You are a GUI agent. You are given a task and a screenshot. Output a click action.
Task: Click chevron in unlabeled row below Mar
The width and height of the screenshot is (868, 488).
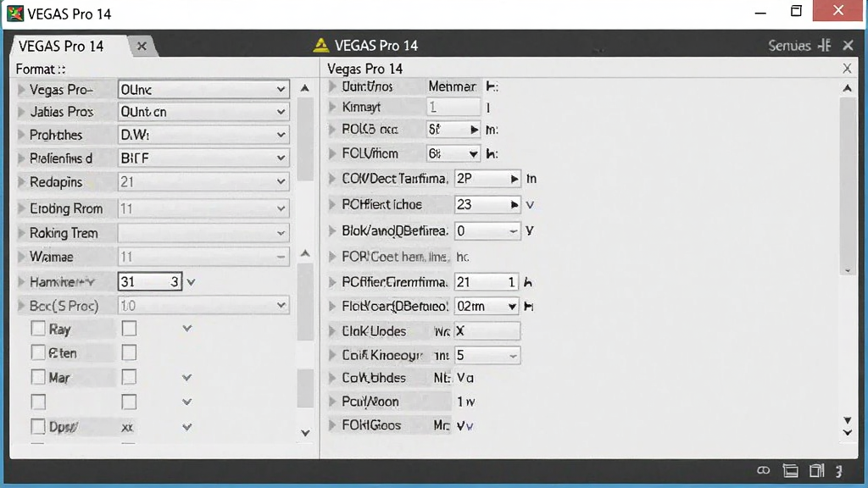[187, 402]
